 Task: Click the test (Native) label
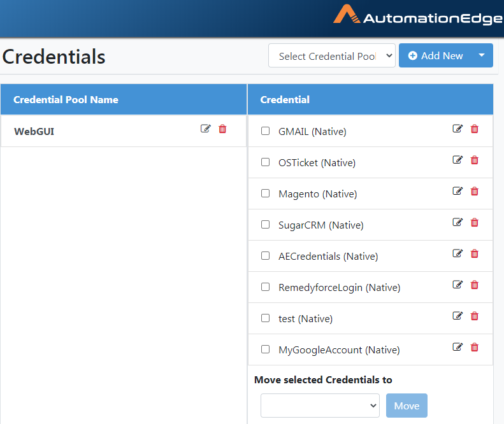point(305,318)
